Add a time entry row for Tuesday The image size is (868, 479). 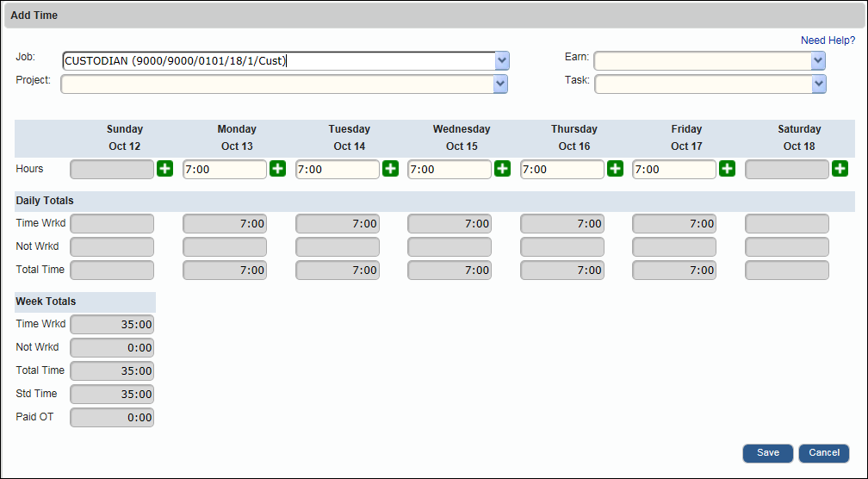tap(390, 169)
